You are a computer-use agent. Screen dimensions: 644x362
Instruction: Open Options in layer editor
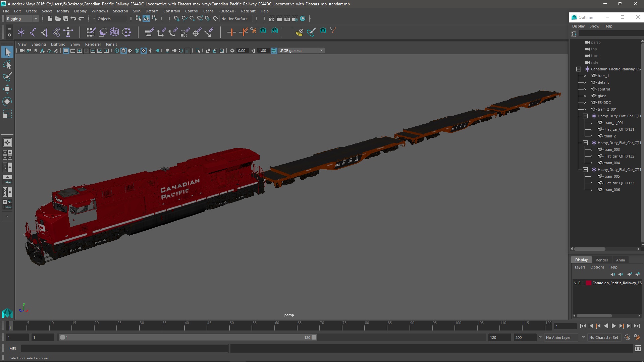pos(597,267)
